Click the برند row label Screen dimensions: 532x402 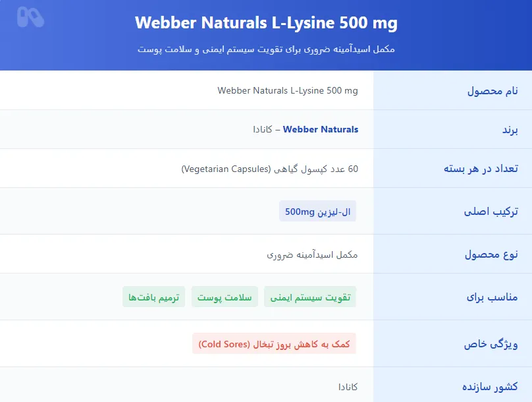[x=510, y=130]
